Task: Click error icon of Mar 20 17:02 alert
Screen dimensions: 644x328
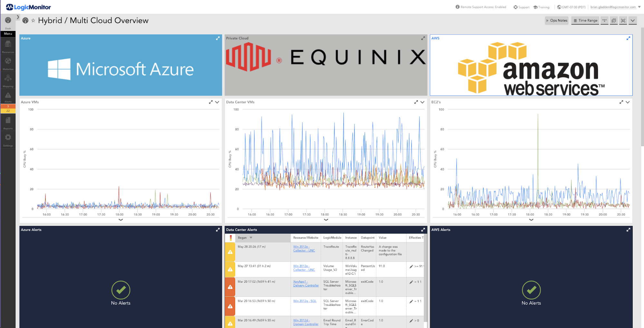Action: pyautogui.click(x=230, y=287)
